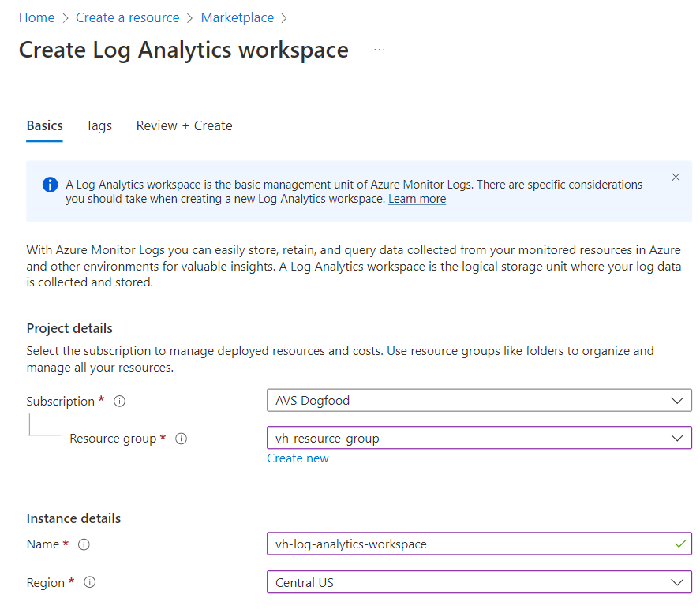Switch to the Tags tab
Screen dimensions: 700x613
[99, 125]
